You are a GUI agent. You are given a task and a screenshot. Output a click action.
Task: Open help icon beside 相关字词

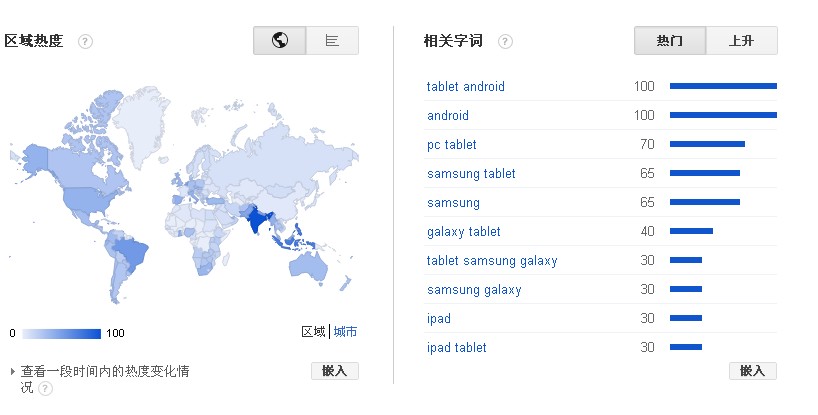tap(504, 41)
